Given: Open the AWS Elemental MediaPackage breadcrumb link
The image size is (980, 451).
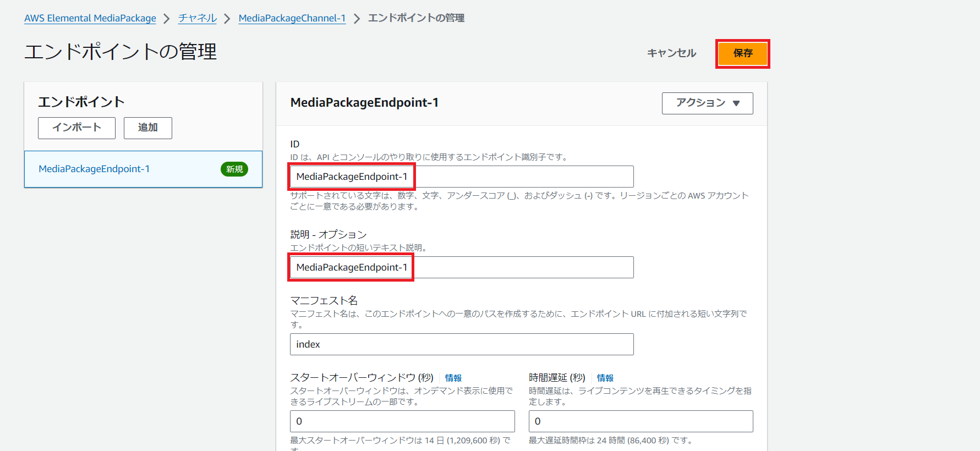Looking at the screenshot, I should 90,18.
